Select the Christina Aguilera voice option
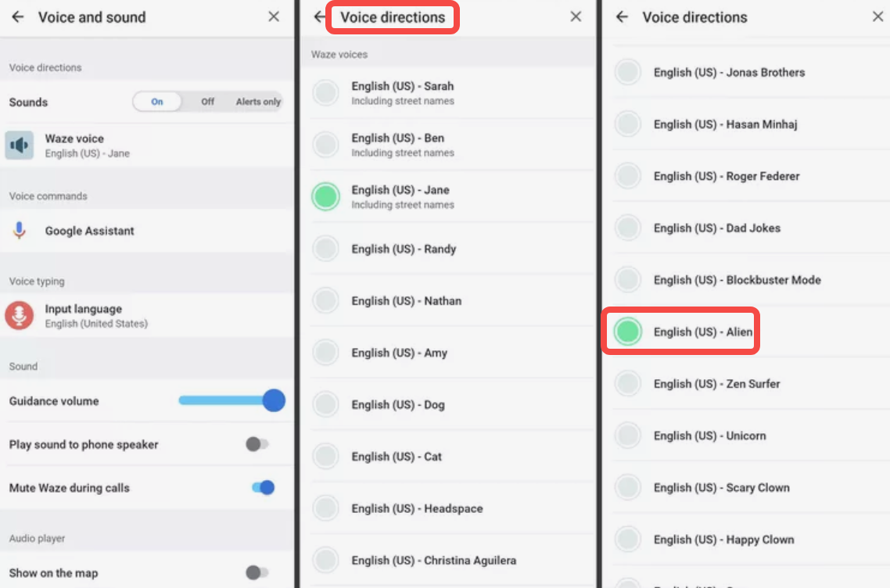This screenshot has height=588, width=890. pos(326,560)
